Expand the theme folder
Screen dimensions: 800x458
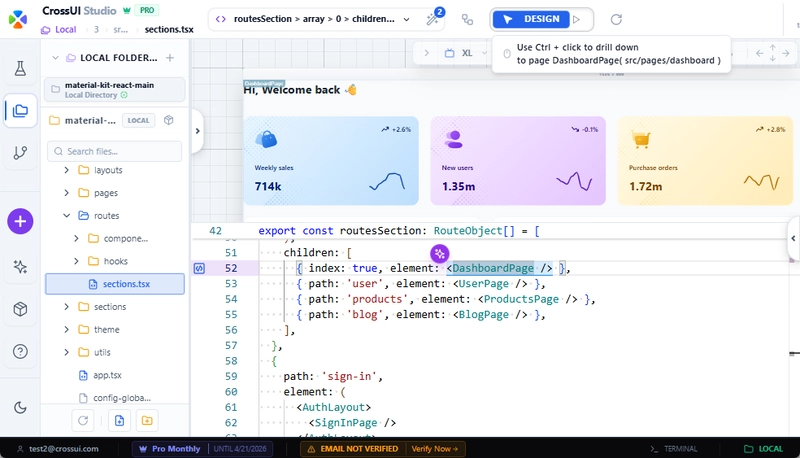click(66, 329)
